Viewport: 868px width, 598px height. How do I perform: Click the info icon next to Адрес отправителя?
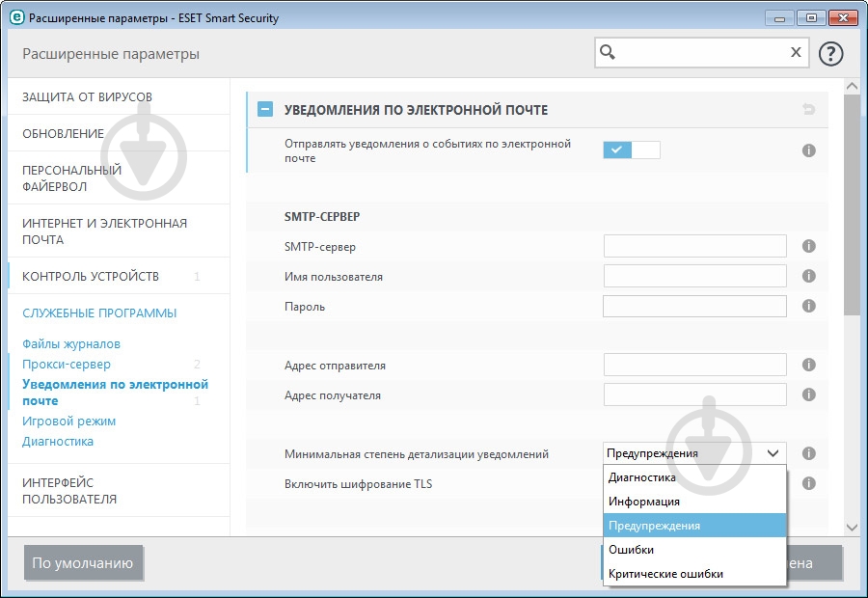point(808,365)
